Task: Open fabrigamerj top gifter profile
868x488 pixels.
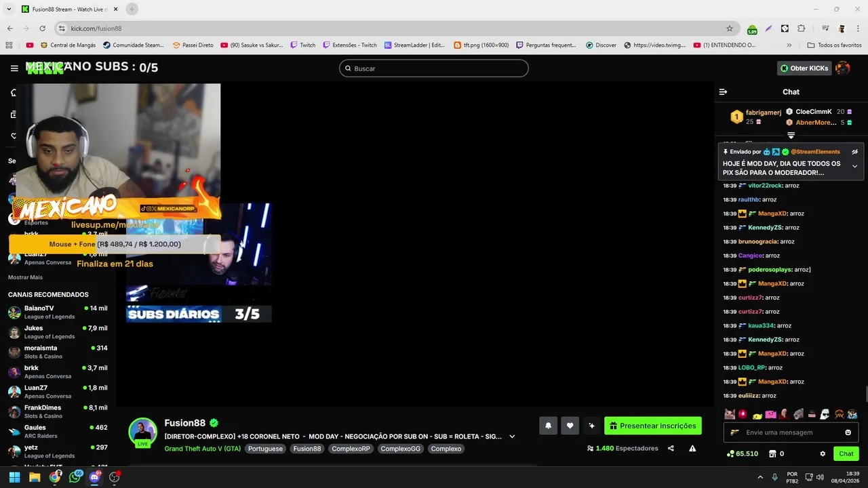Action: point(764,113)
